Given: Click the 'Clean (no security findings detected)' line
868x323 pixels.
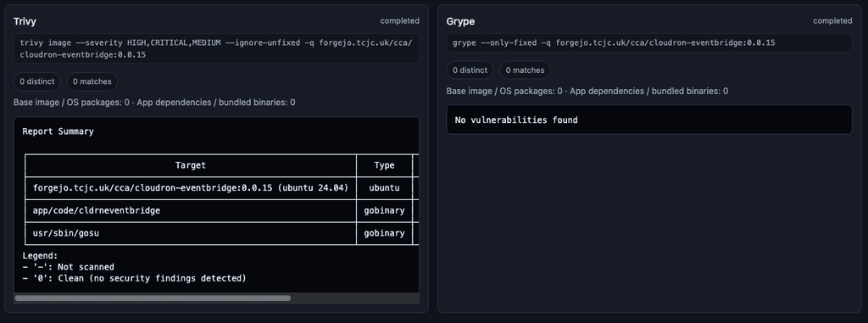Looking at the screenshot, I should point(134,278).
